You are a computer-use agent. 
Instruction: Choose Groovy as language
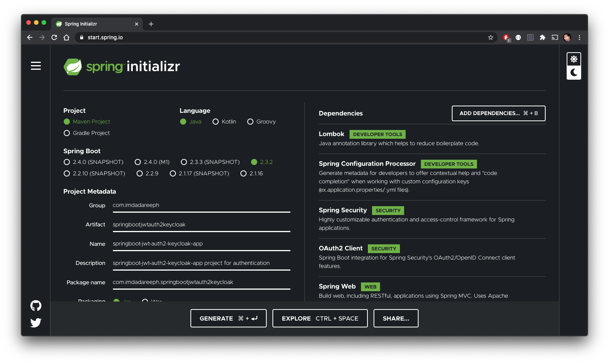(x=261, y=122)
